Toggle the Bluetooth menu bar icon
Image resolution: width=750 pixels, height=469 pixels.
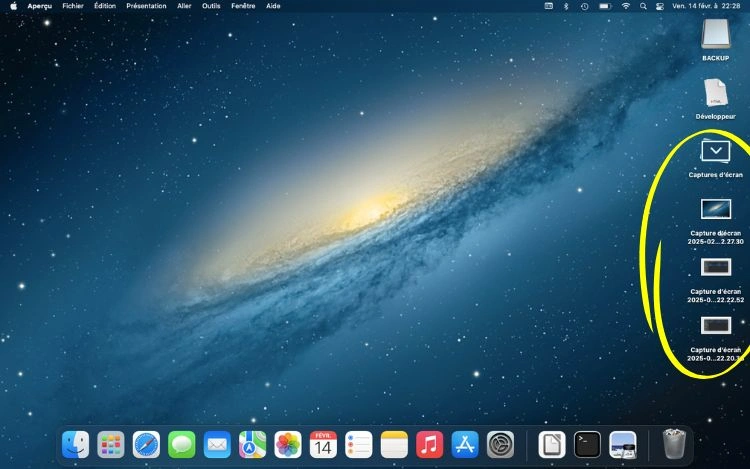pos(565,6)
